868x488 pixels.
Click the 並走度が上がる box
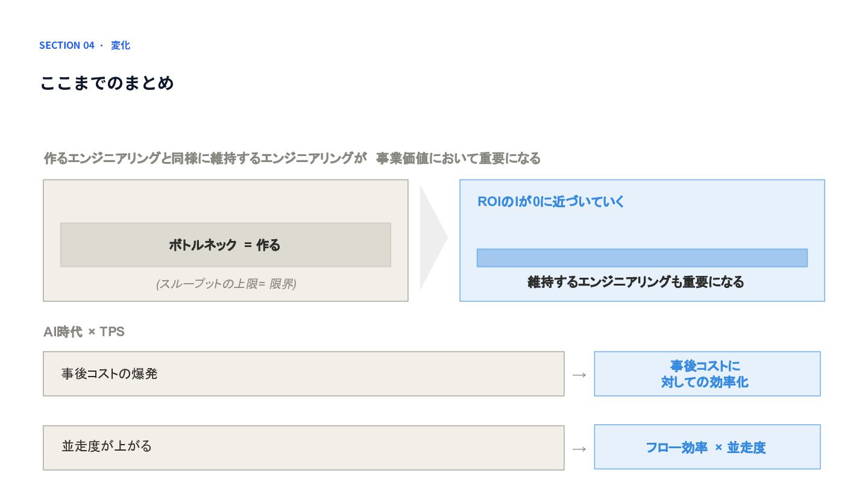pyautogui.click(x=304, y=448)
